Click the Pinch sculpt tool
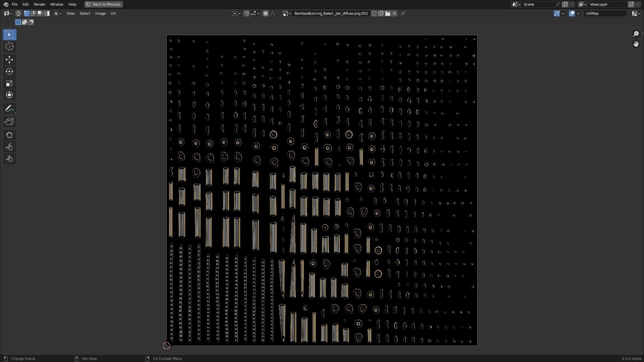This screenshot has height=362, width=644. click(x=9, y=159)
